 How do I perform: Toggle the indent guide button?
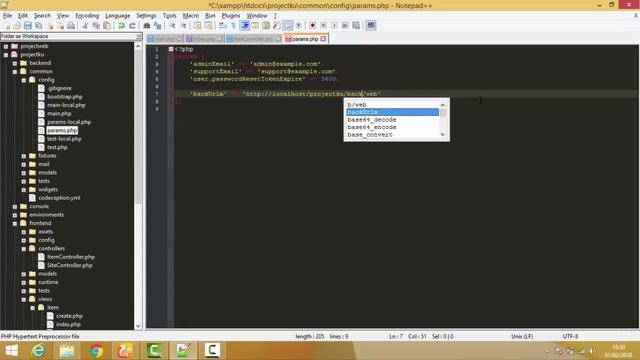(x=245, y=25)
